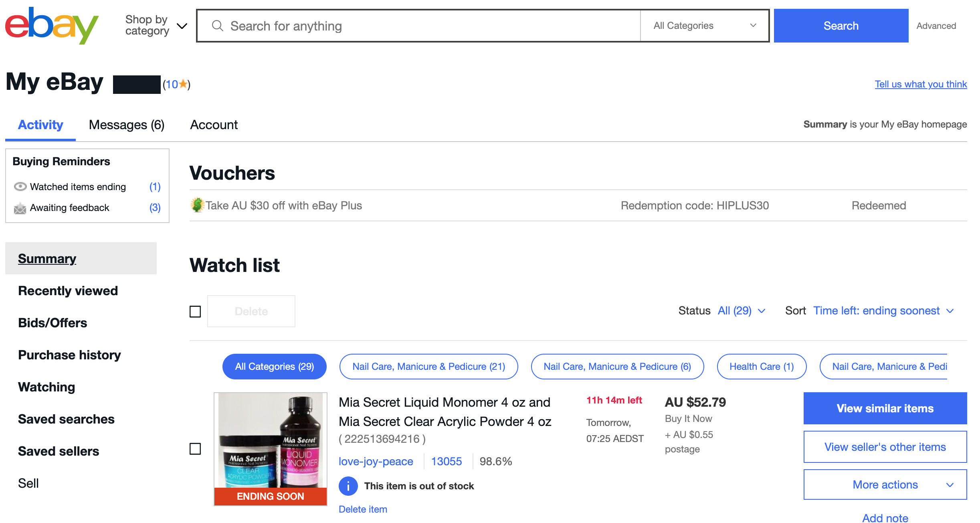Click feedback score 10 link
The height and width of the screenshot is (523, 980).
coord(172,84)
